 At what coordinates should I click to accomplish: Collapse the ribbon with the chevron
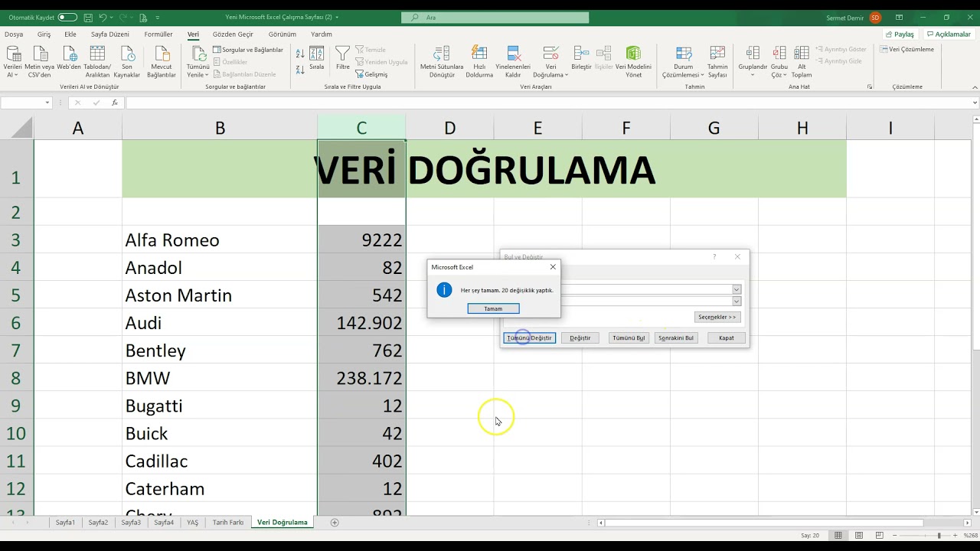974,87
